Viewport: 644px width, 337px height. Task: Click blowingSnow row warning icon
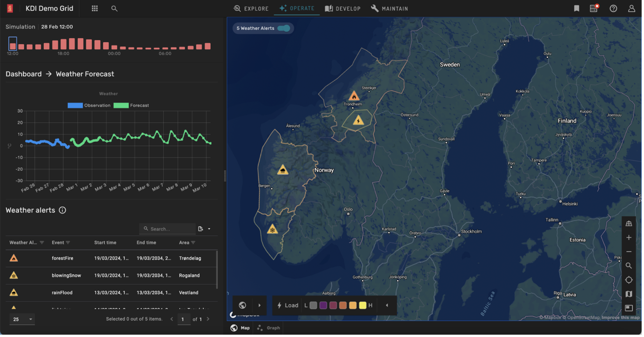[14, 276]
